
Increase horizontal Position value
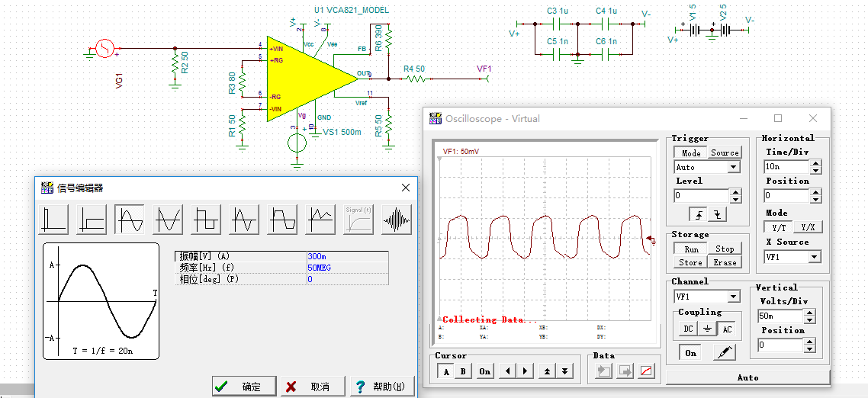coord(816,192)
